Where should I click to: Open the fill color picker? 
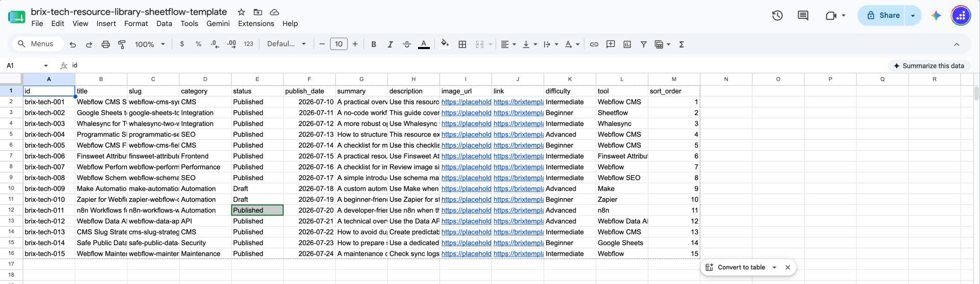pyautogui.click(x=445, y=44)
